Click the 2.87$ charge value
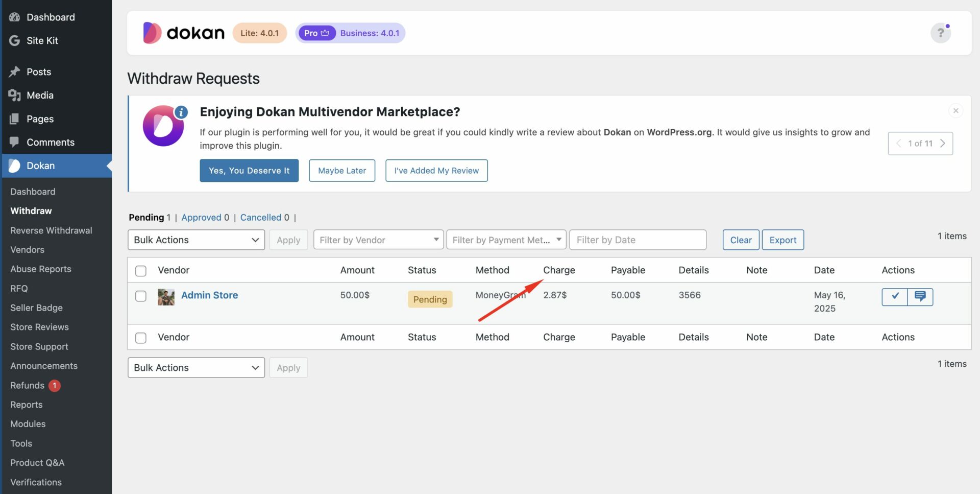This screenshot has width=980, height=494. 555,295
